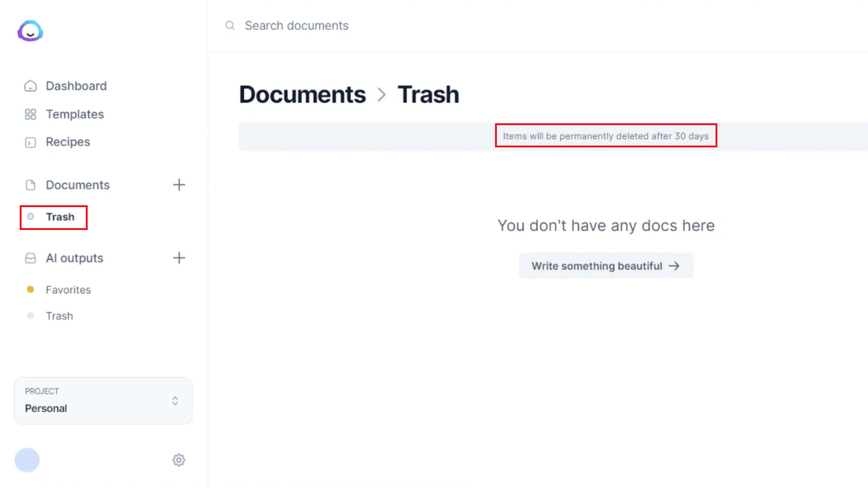Screen dimensions: 868x488
Task: Click the user avatar circle
Action: coord(27,459)
